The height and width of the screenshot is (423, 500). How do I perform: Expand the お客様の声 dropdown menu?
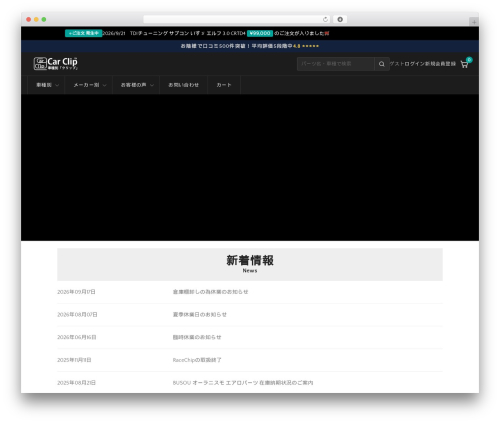click(x=137, y=85)
